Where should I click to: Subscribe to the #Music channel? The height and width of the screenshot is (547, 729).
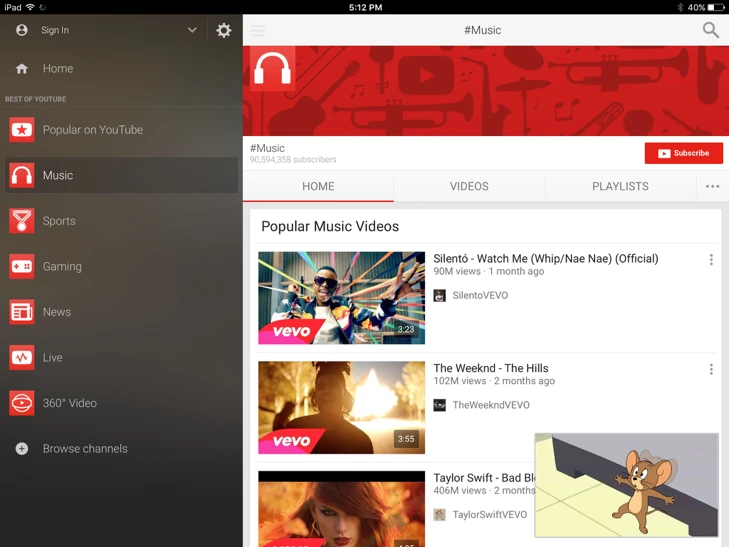point(684,153)
